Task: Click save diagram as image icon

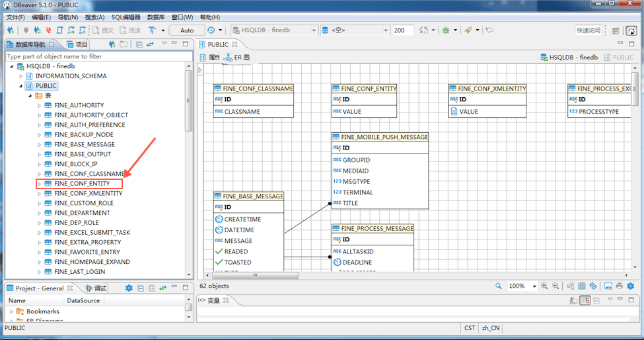Action: (x=608, y=286)
